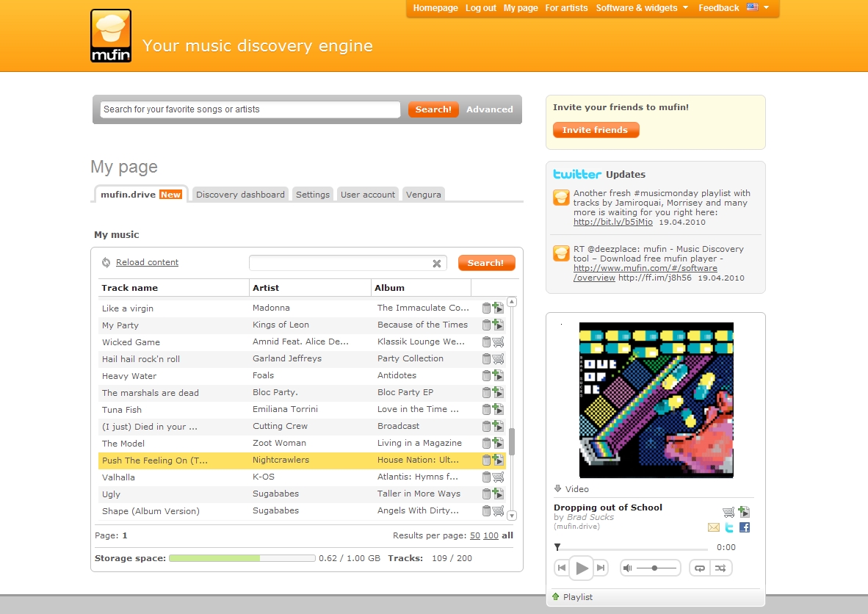Screen dimensions: 868x614
Task: Add 'Ugly' to the playlist
Action: click(x=498, y=494)
